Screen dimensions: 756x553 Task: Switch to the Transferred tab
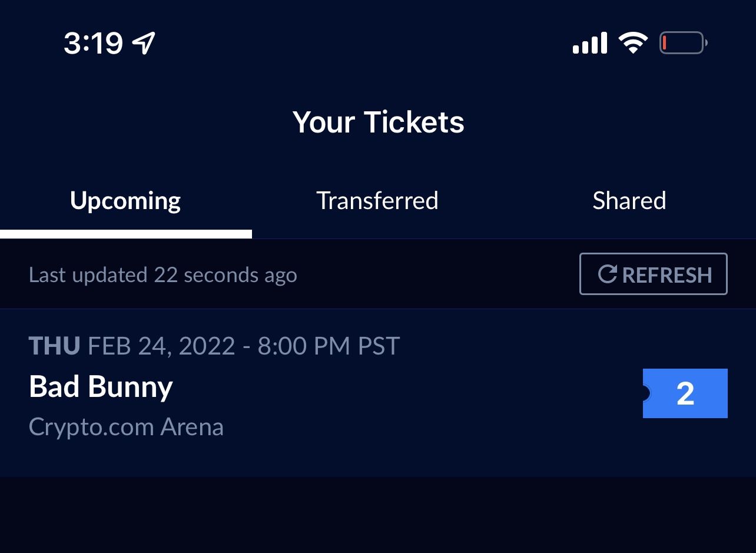(377, 200)
